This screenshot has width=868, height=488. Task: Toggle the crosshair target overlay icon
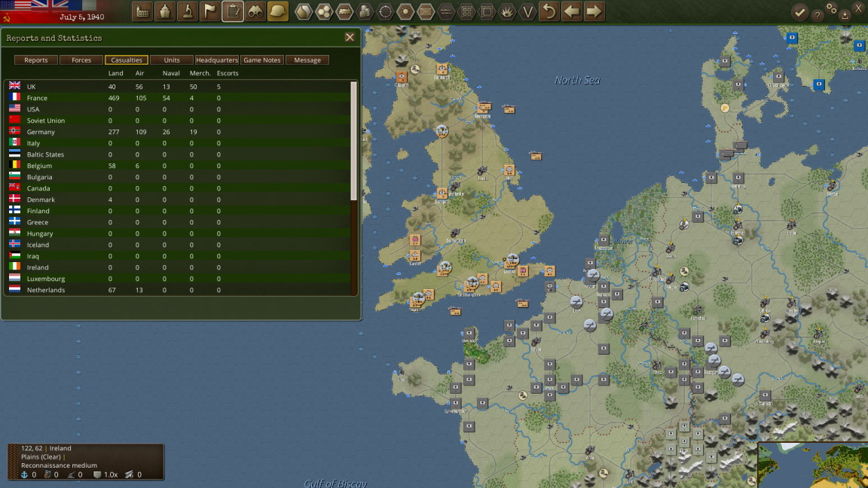(x=385, y=11)
